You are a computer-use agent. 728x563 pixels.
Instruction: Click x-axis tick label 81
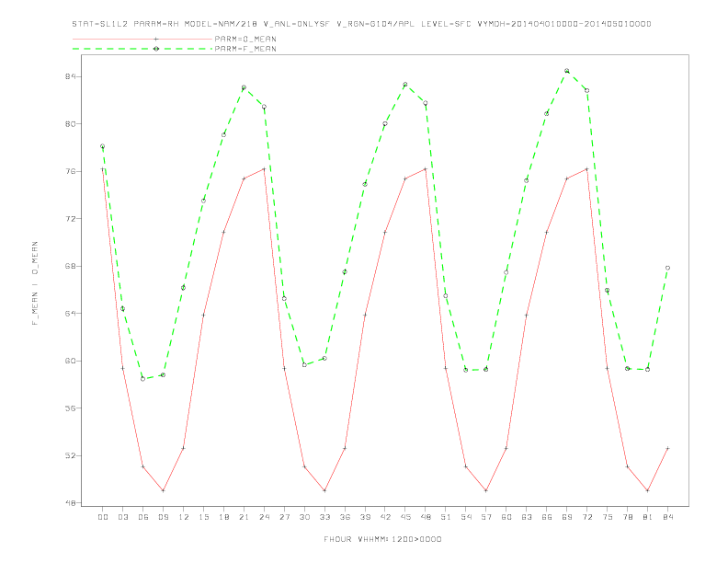(648, 517)
